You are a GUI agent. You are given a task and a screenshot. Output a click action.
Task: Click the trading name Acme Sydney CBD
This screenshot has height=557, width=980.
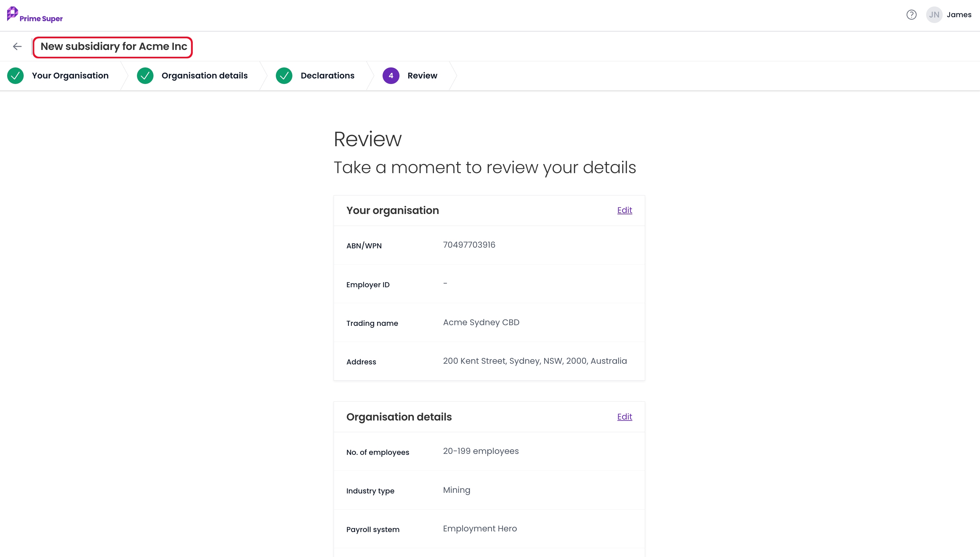coord(481,323)
